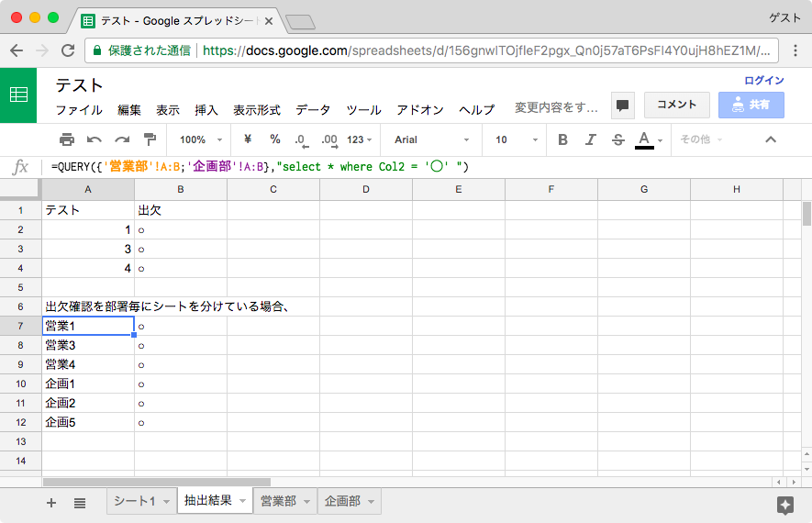
Task: Undo the last action
Action: 95,139
